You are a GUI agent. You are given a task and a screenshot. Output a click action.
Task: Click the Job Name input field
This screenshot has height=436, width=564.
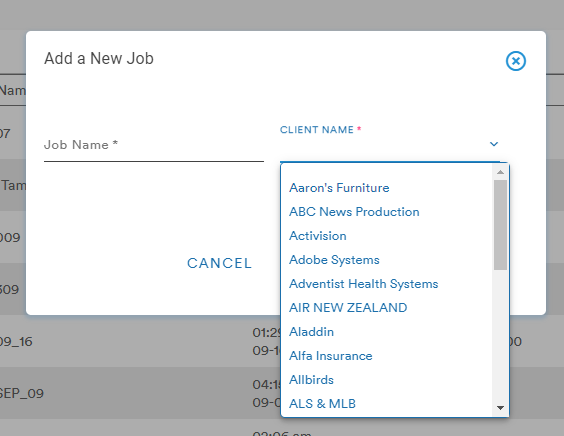click(154, 145)
